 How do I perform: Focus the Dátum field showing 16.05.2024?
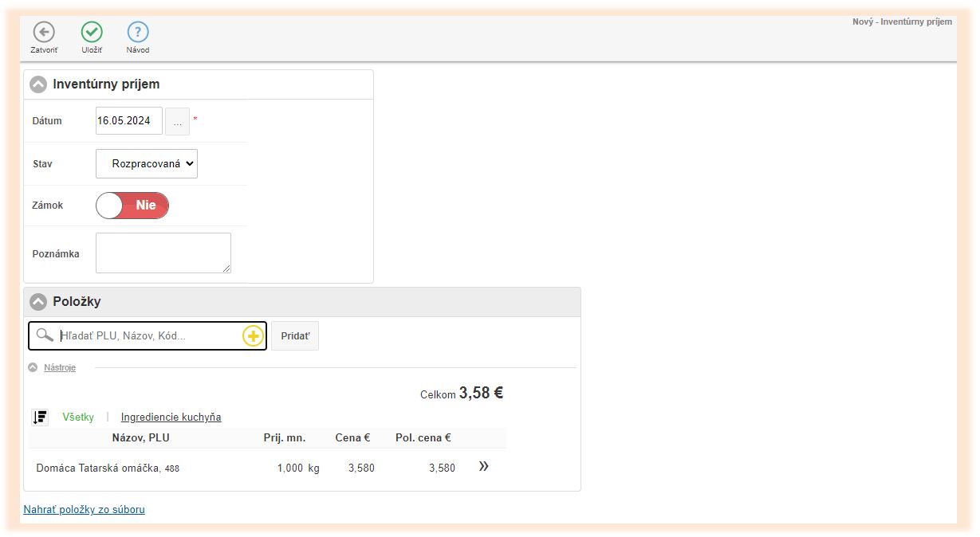[x=128, y=121]
